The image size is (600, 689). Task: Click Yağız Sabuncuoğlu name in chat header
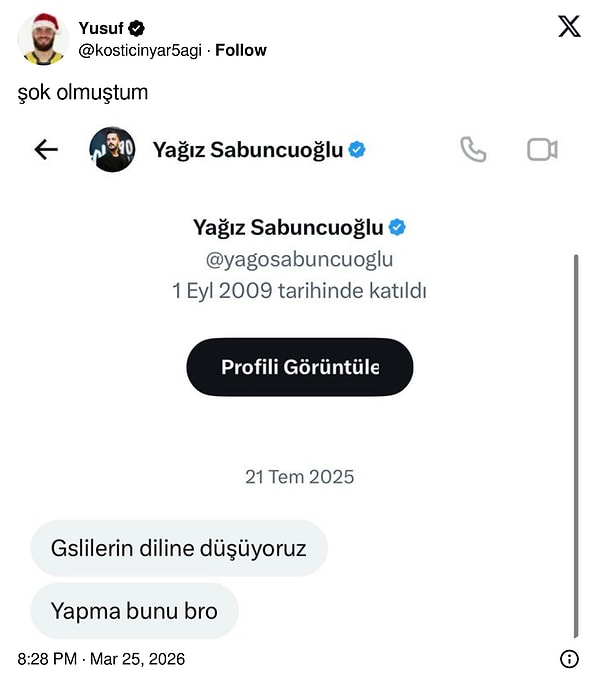click(x=247, y=150)
